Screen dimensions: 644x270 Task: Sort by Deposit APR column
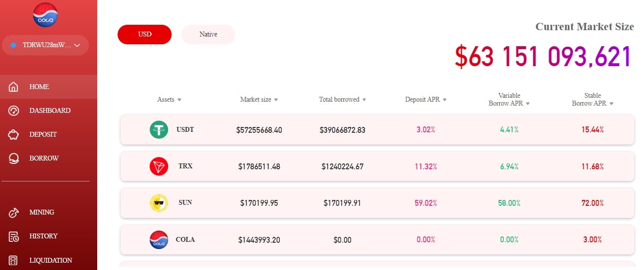coord(426,100)
